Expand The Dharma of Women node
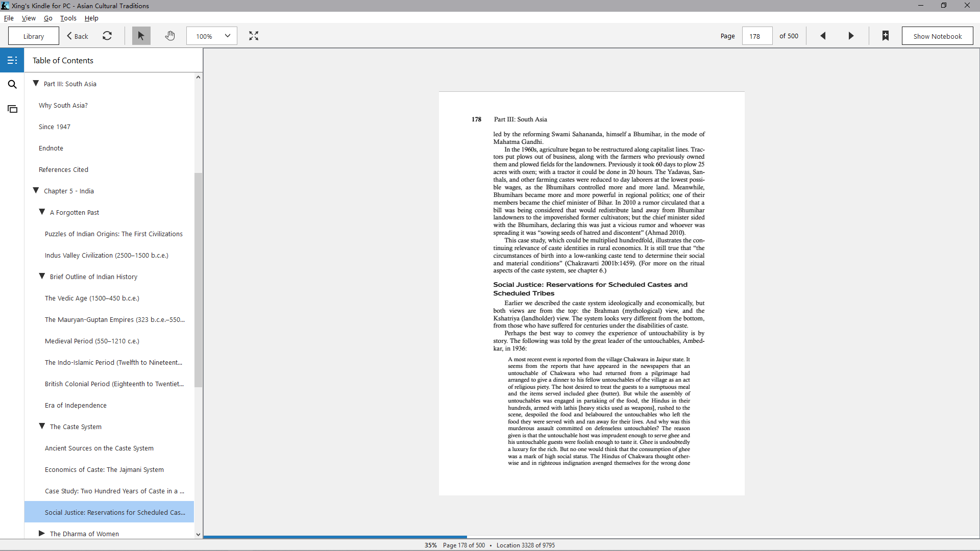Screen dimensions: 980x551 click(x=42, y=533)
